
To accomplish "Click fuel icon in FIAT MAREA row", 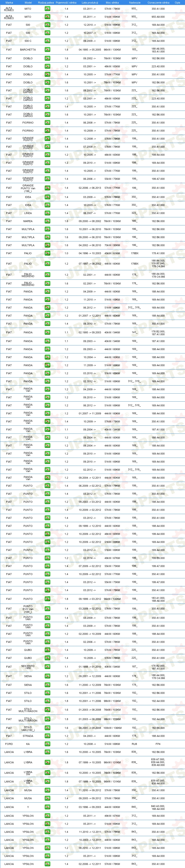I will (48, 221).
